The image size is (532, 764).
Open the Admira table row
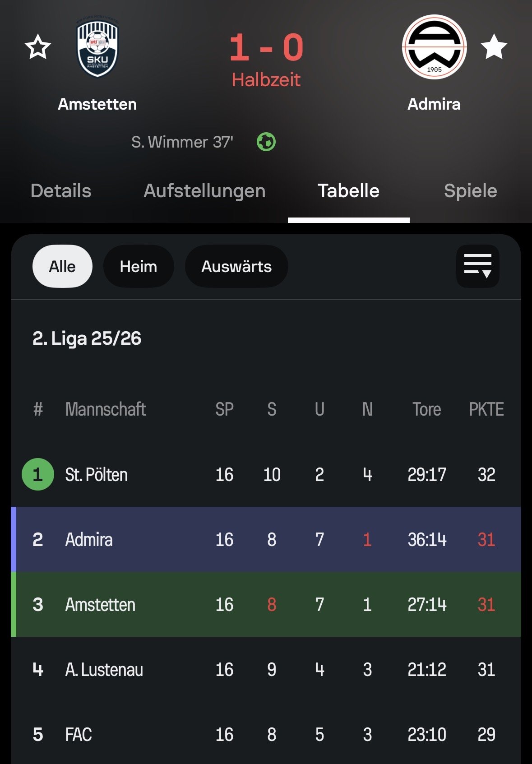(x=89, y=540)
